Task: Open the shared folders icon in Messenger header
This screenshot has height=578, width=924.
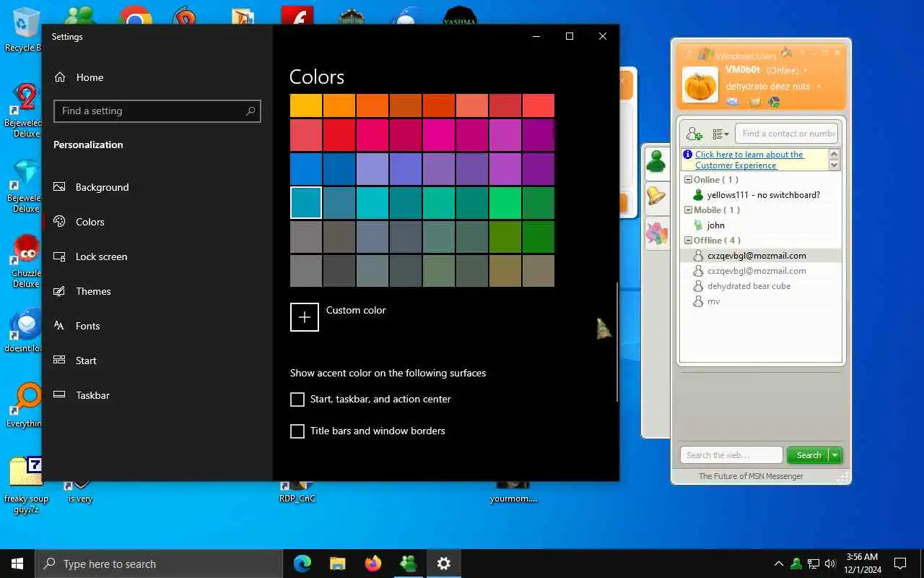Action: pos(755,103)
